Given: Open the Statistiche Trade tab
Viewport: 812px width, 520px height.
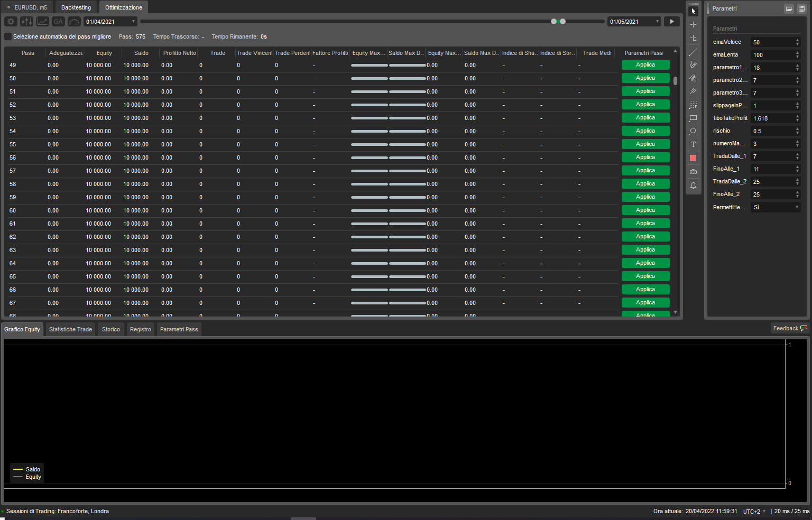Looking at the screenshot, I should point(70,329).
